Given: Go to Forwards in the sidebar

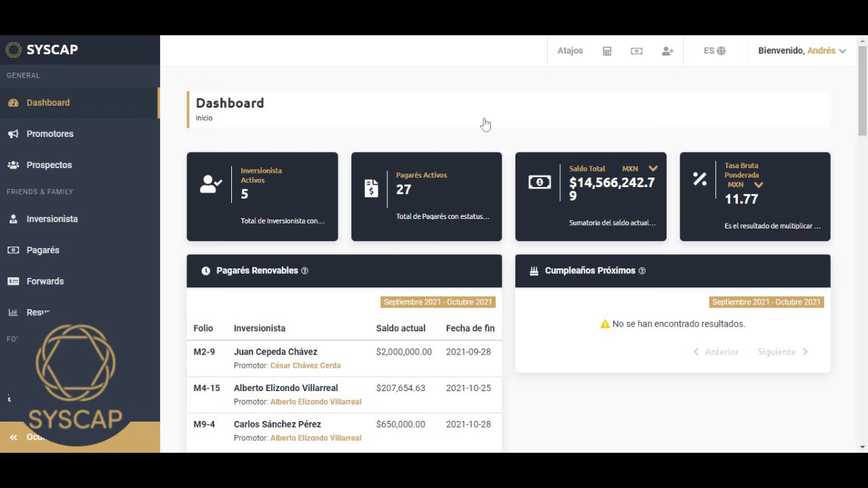Looking at the screenshot, I should [79, 281].
